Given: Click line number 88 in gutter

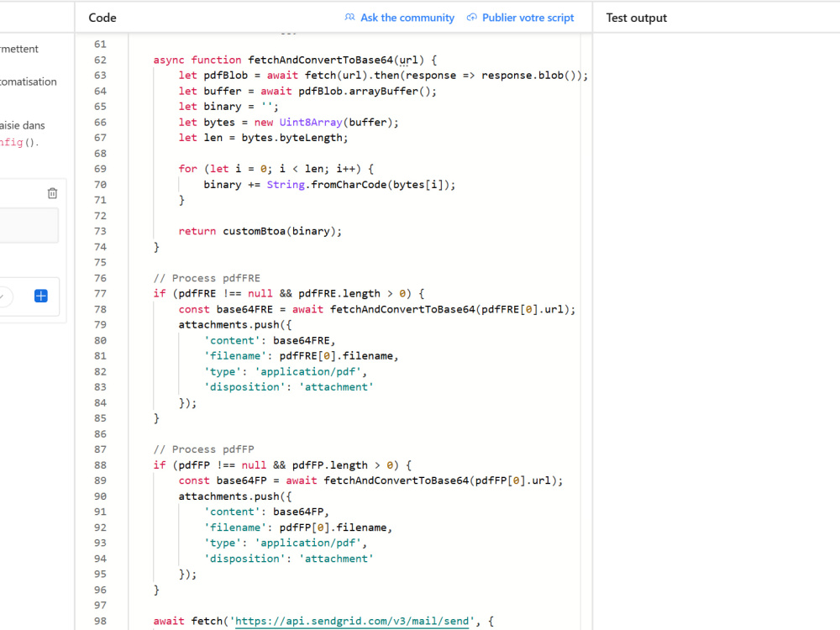Looking at the screenshot, I should click(100, 465).
